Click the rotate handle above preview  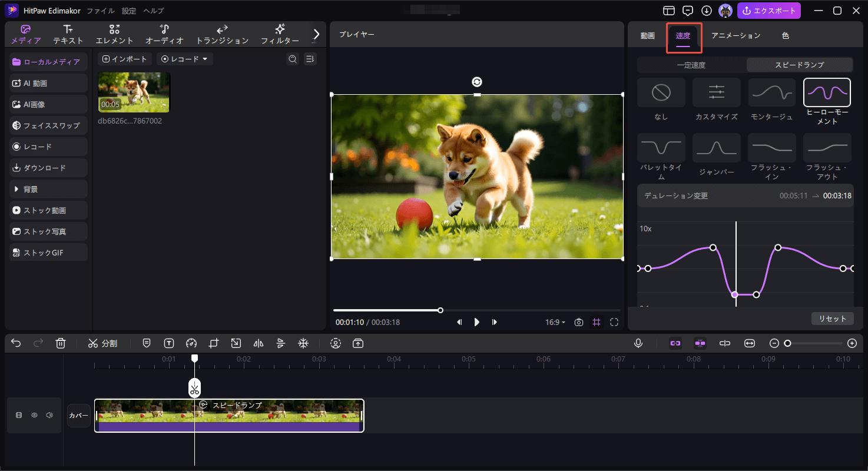point(477,82)
